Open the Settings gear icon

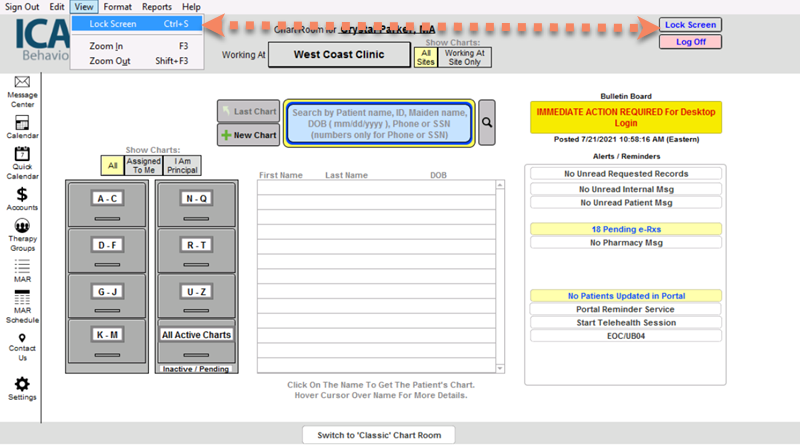(x=22, y=384)
